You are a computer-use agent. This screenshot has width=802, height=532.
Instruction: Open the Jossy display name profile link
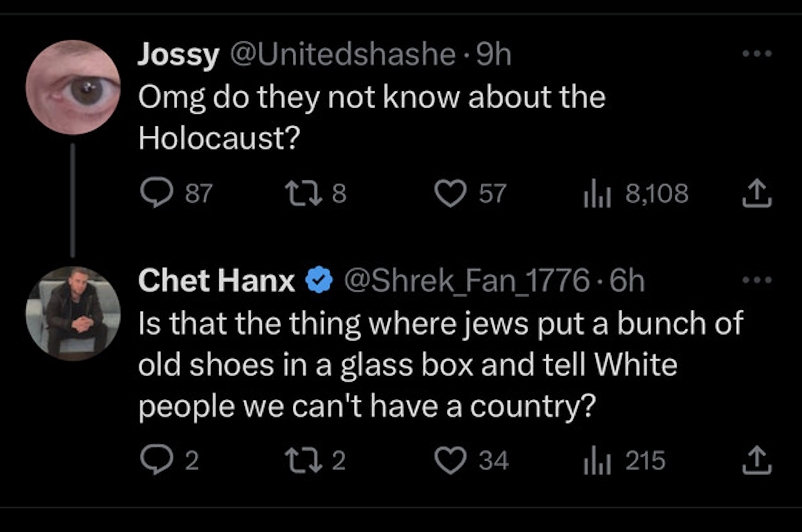click(178, 54)
